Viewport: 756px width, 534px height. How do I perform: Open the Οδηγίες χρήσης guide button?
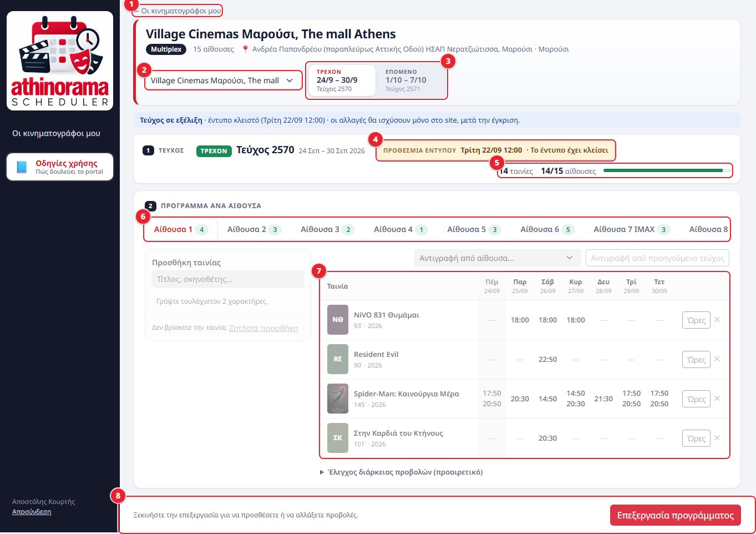(x=60, y=167)
